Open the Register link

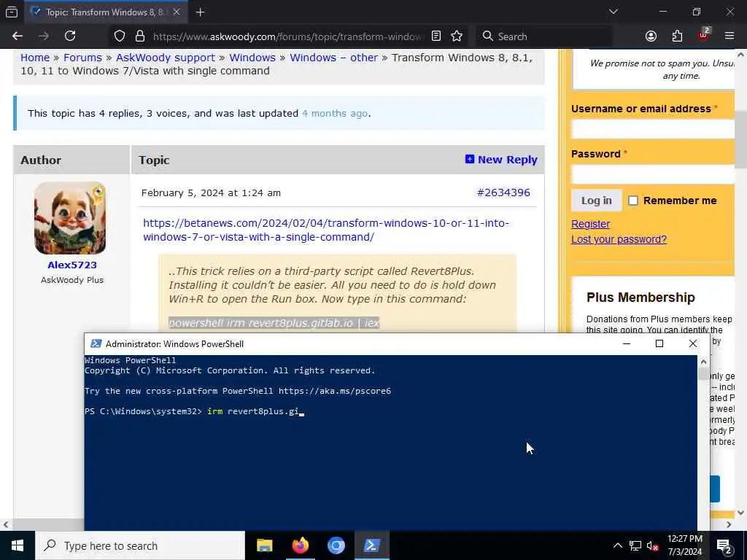590,224
